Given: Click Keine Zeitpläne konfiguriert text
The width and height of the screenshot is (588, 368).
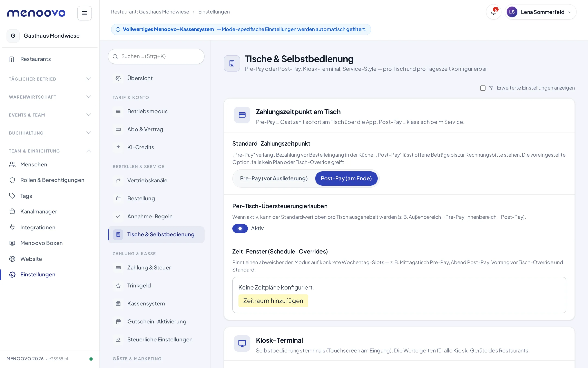Looking at the screenshot, I should (x=276, y=287).
